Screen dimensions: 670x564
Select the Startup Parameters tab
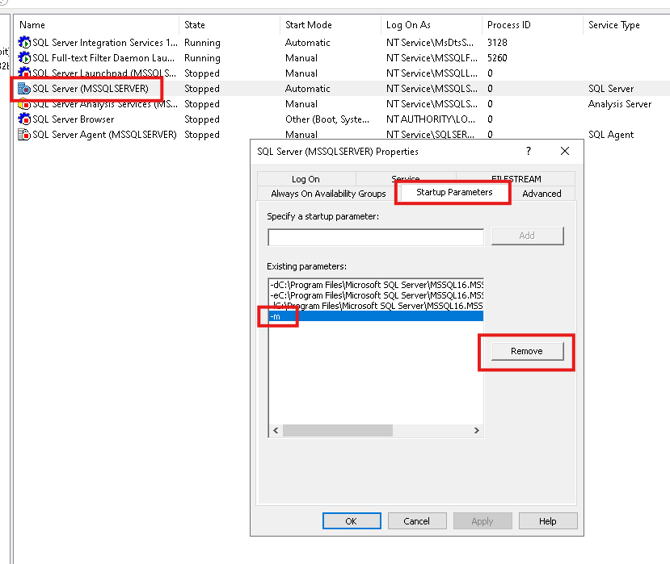[x=454, y=192]
